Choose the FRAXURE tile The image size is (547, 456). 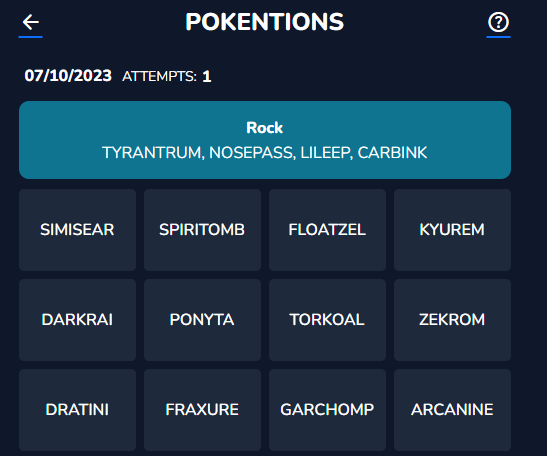pos(202,410)
